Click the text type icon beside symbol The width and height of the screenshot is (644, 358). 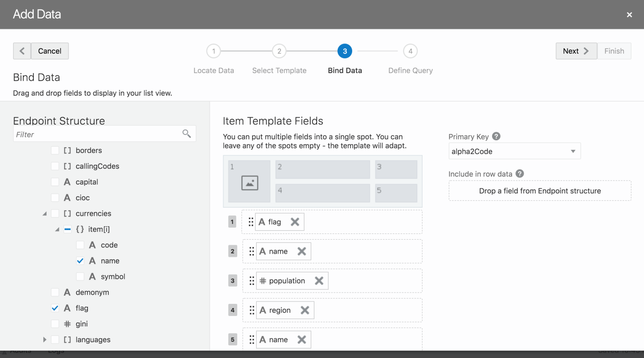92,276
